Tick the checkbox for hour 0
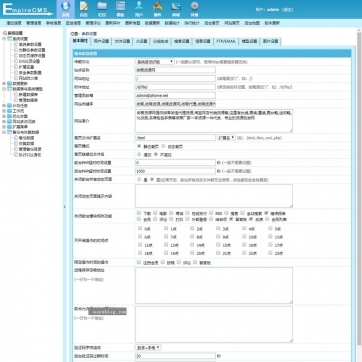 point(140,228)
